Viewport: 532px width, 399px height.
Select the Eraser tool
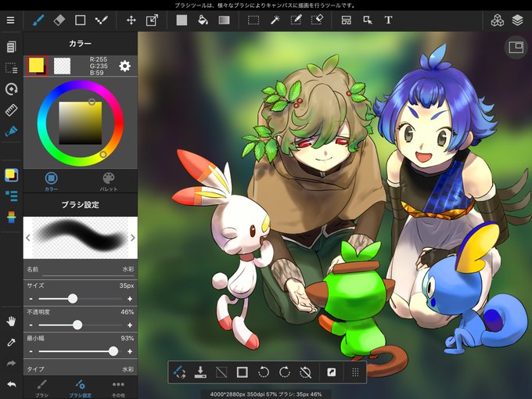59,20
